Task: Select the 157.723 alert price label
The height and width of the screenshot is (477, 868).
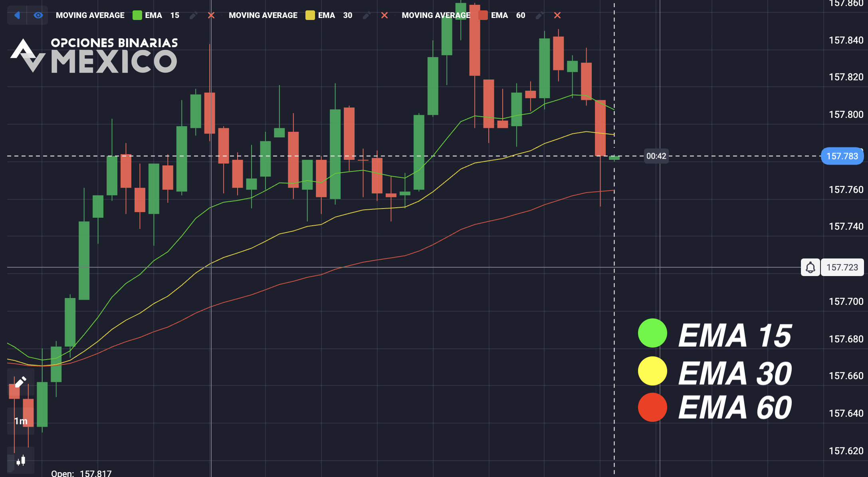Action: point(842,267)
